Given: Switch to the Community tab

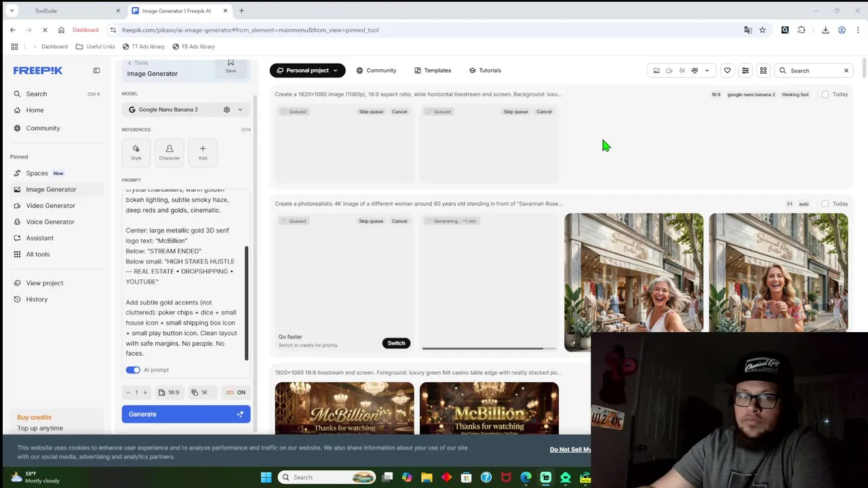Looking at the screenshot, I should coord(376,70).
